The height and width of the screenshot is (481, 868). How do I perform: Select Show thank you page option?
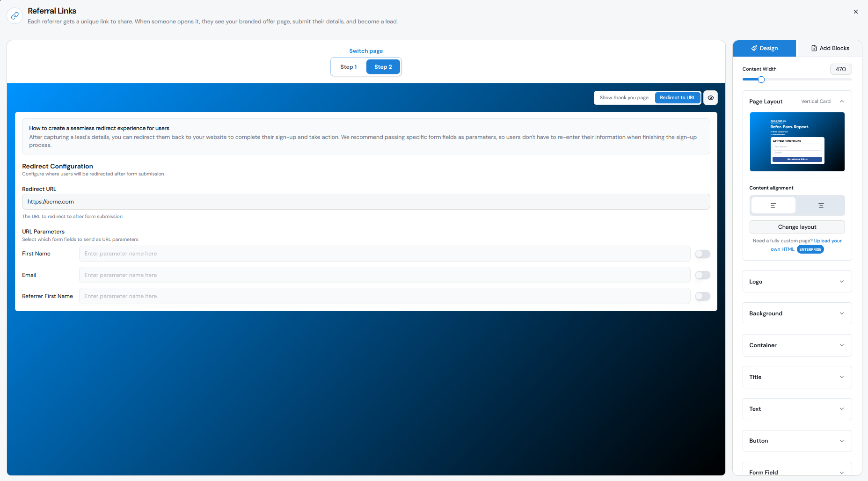(x=624, y=98)
